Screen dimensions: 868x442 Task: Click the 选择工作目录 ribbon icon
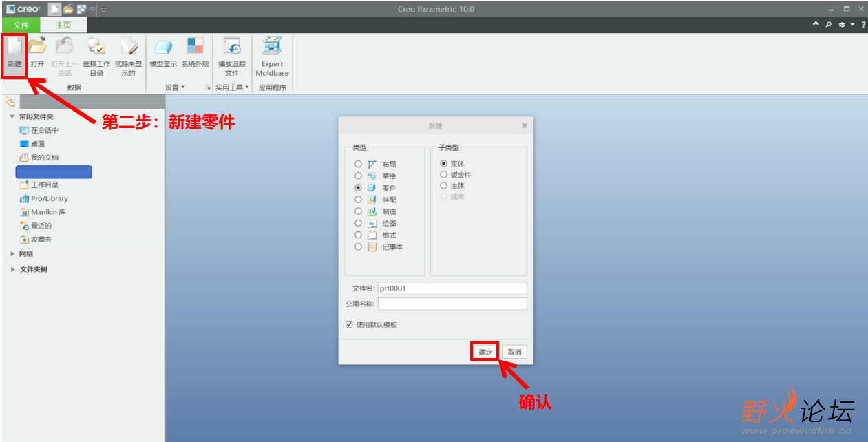click(x=96, y=47)
